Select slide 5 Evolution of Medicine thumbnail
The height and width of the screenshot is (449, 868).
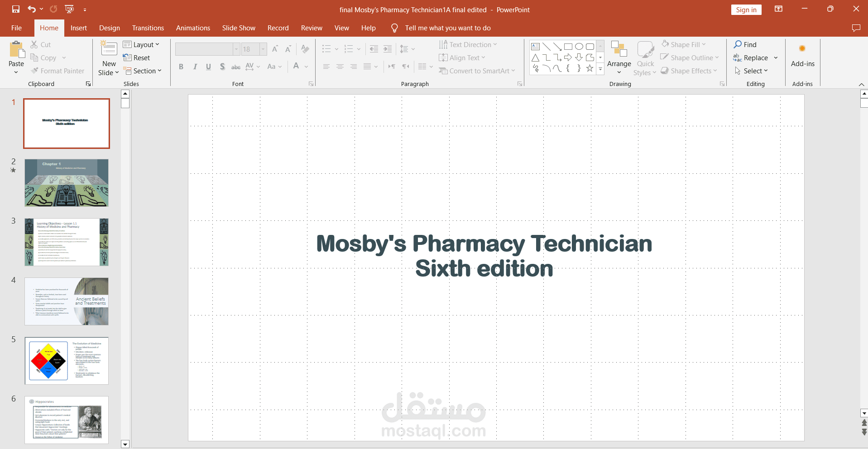(67, 361)
